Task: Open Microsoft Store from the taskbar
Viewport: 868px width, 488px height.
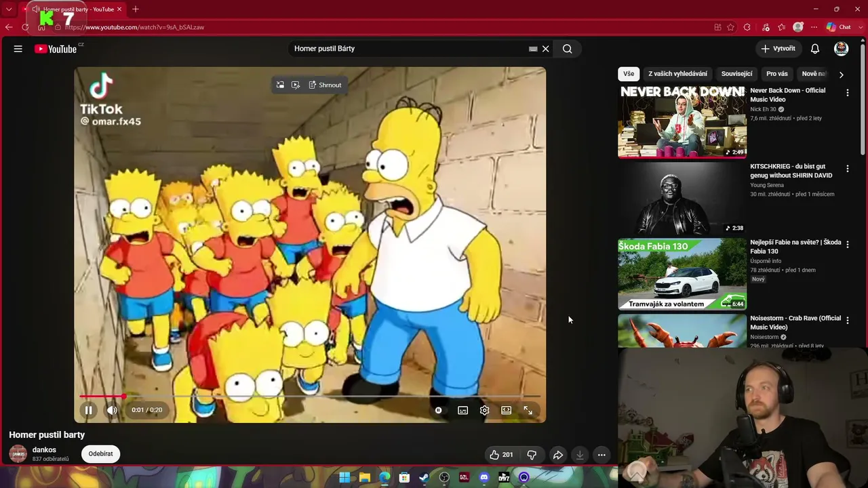Action: (x=404, y=477)
